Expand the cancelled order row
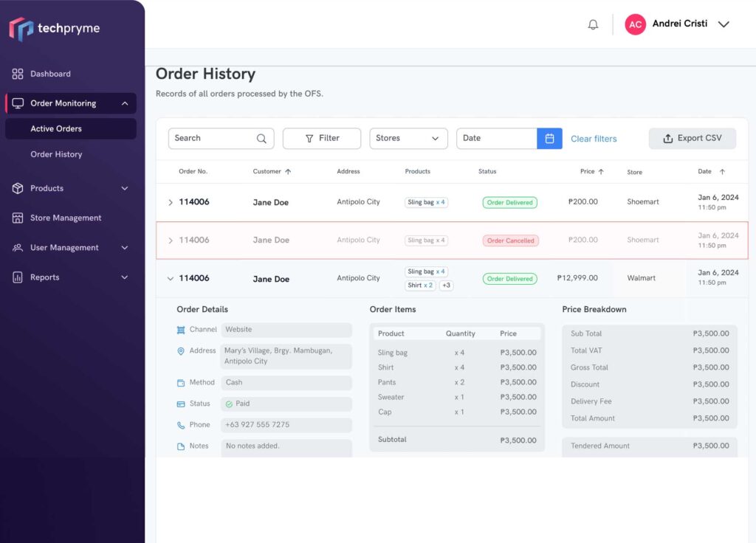 171,241
